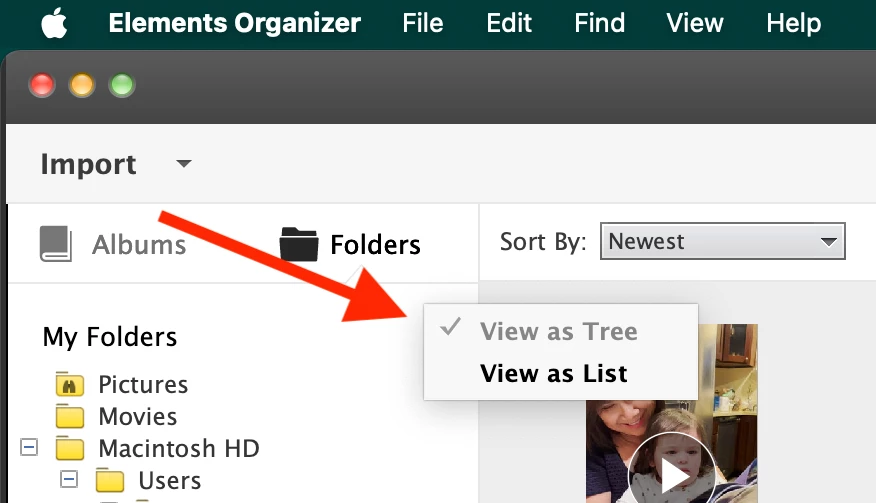876x503 pixels.
Task: Click the Movies folder icon
Action: (x=70, y=416)
